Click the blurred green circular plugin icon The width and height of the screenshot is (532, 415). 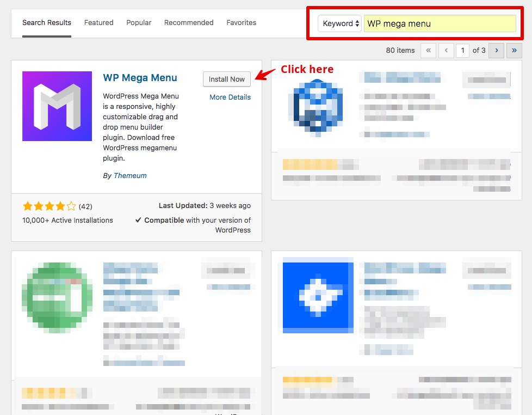pos(57,297)
